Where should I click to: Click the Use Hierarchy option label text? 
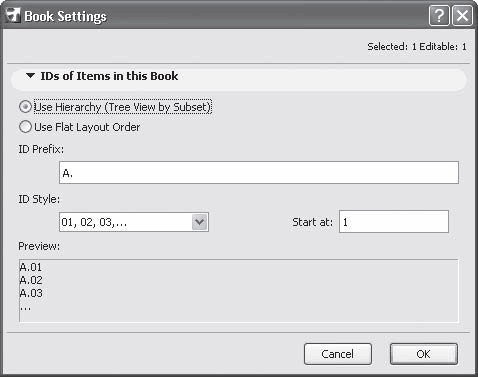[123, 107]
